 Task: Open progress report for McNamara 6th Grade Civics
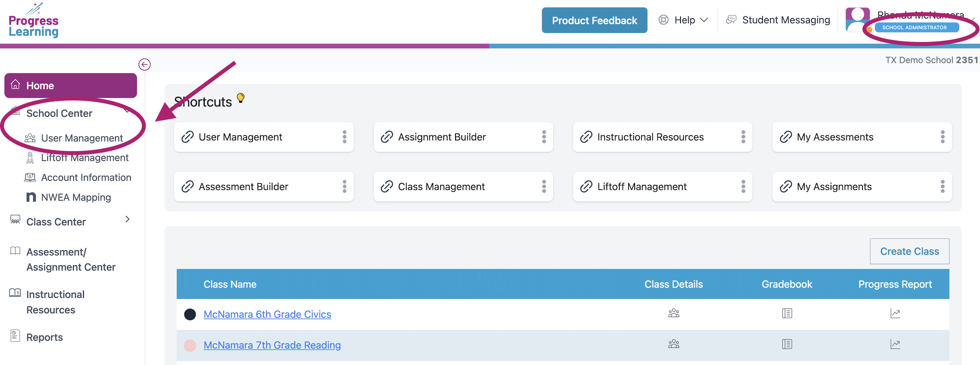point(895,314)
